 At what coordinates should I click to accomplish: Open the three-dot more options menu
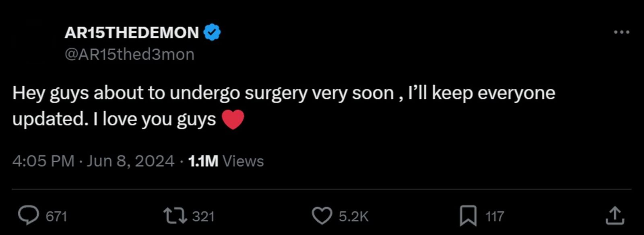pos(621,32)
